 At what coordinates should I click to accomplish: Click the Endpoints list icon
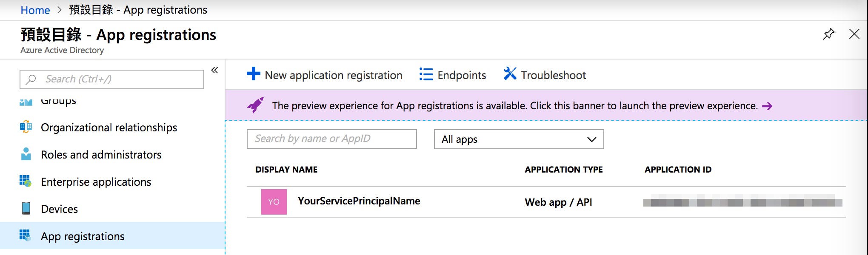pyautogui.click(x=426, y=74)
